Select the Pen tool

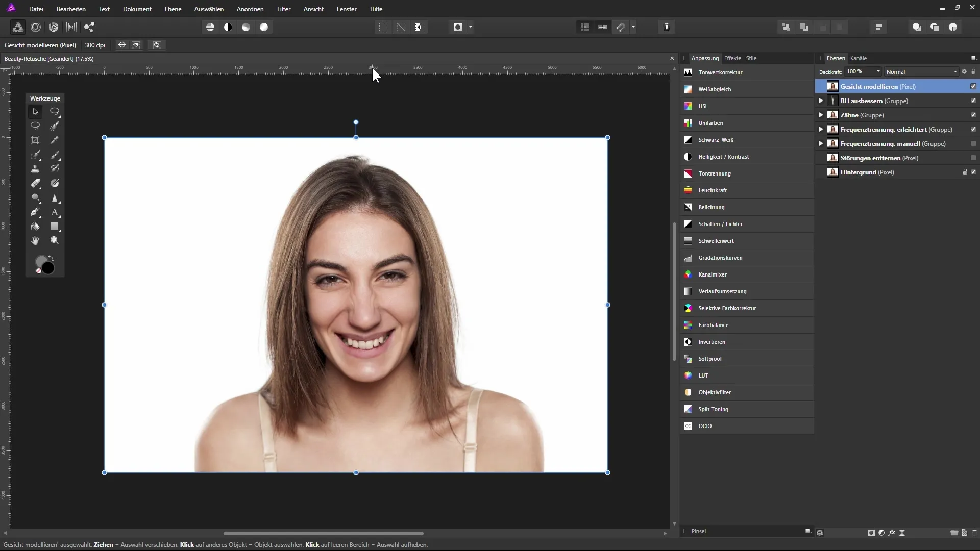pyautogui.click(x=35, y=212)
